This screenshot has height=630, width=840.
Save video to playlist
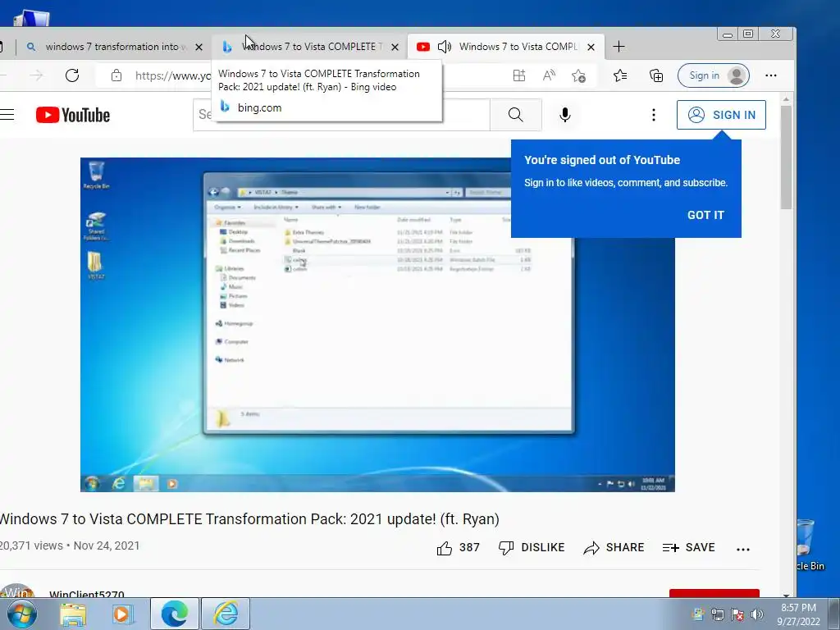[x=688, y=547]
